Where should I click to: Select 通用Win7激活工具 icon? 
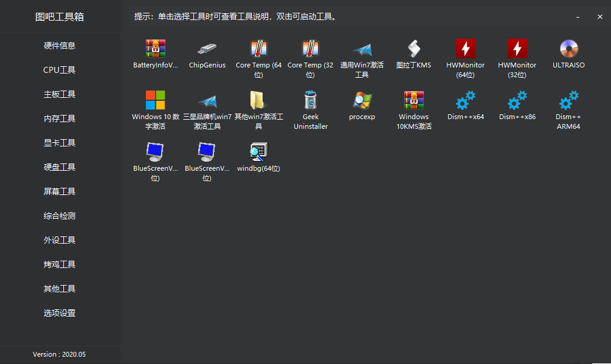(x=362, y=49)
